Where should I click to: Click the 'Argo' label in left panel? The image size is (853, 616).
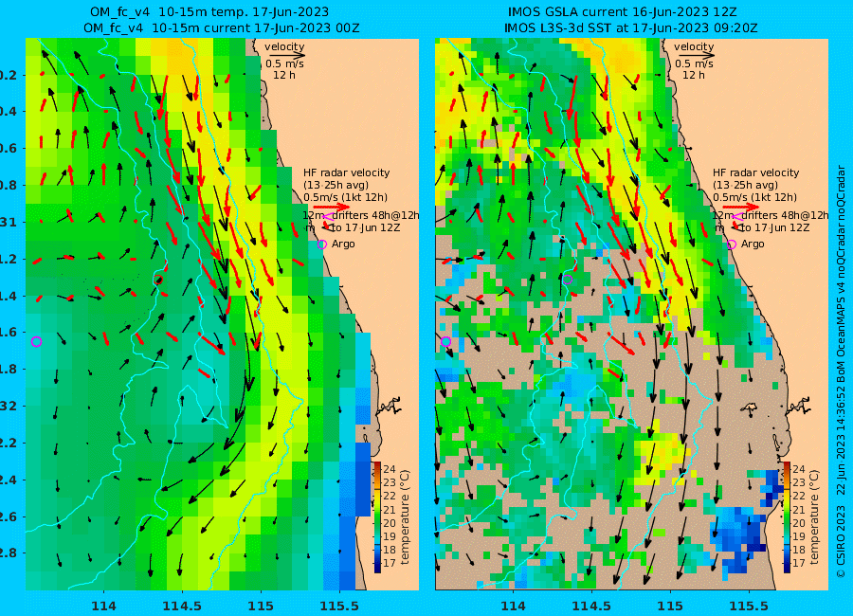coord(343,244)
